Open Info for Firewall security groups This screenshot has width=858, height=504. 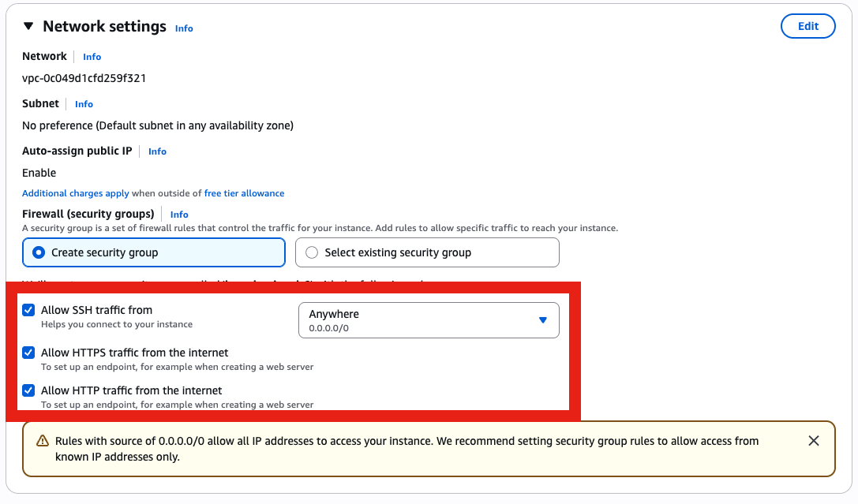tap(179, 214)
